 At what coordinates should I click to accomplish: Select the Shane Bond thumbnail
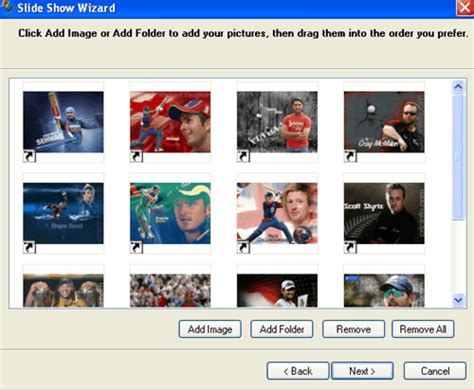coord(63,213)
